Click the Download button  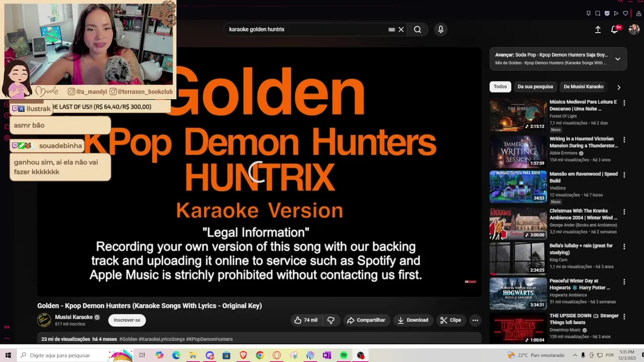point(413,320)
